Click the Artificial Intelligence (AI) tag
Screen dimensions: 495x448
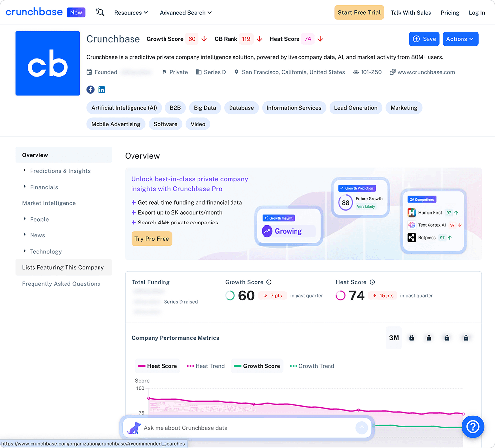[124, 108]
